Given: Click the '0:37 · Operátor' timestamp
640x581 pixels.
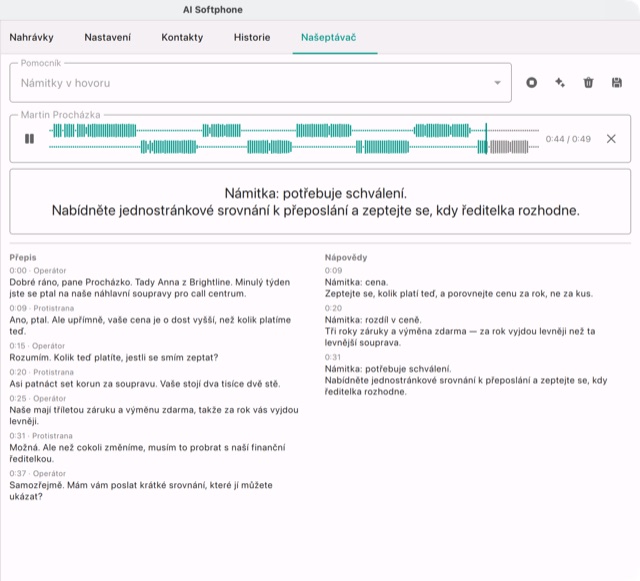Looking at the screenshot, I should (x=38, y=474).
